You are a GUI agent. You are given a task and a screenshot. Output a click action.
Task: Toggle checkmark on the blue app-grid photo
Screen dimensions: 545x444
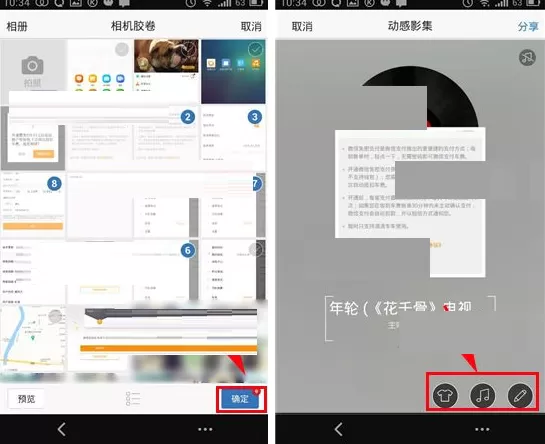tap(255, 50)
